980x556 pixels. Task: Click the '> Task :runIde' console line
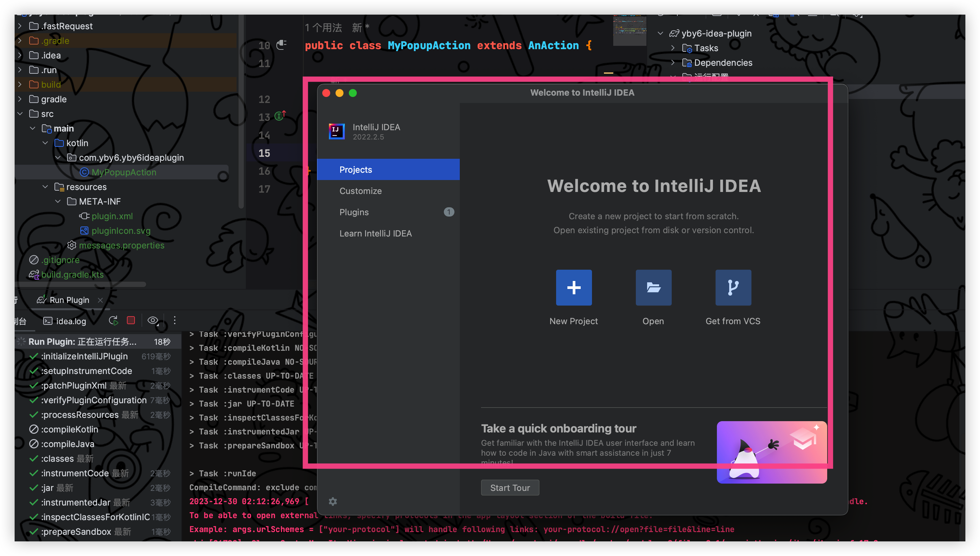[223, 474]
